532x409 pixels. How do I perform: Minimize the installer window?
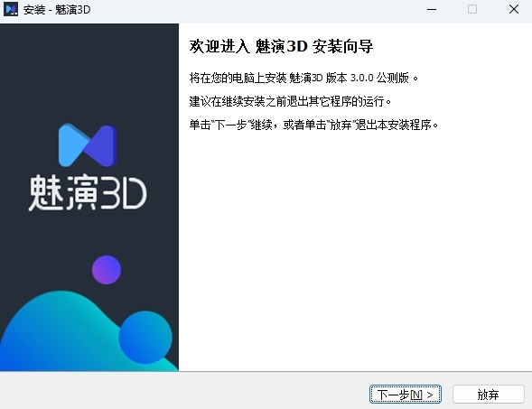tap(432, 10)
